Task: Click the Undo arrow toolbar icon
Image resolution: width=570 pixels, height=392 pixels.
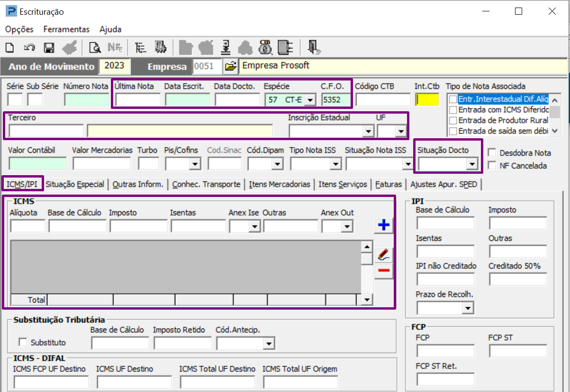Action: (x=29, y=47)
